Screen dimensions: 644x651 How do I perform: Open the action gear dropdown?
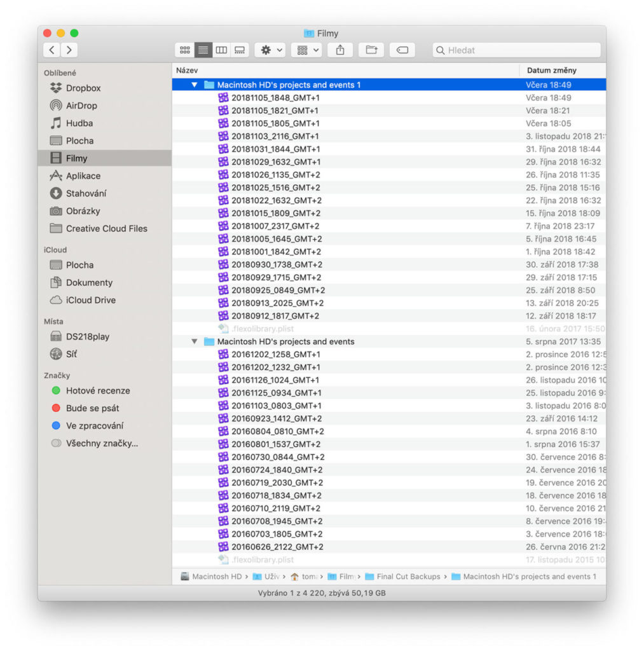[x=270, y=50]
